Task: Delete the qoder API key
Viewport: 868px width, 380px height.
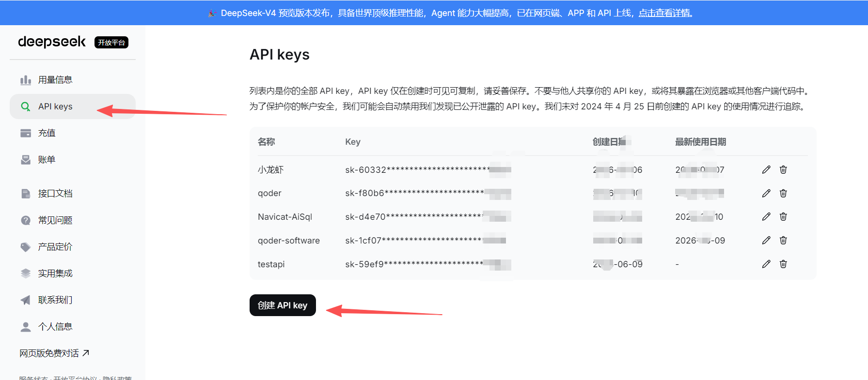Action: tap(783, 193)
